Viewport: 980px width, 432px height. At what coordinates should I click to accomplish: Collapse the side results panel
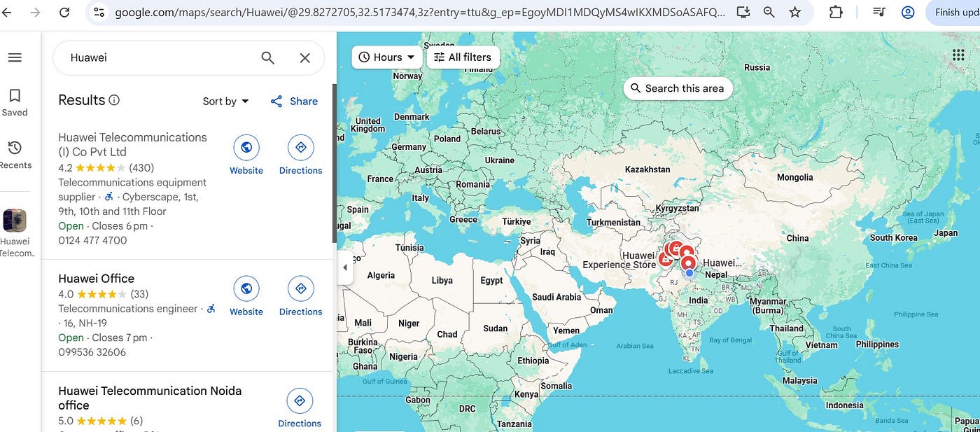[x=344, y=268]
